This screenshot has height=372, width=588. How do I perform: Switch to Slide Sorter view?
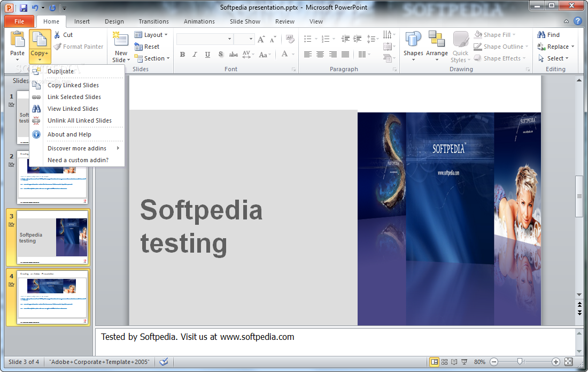pyautogui.click(x=444, y=362)
